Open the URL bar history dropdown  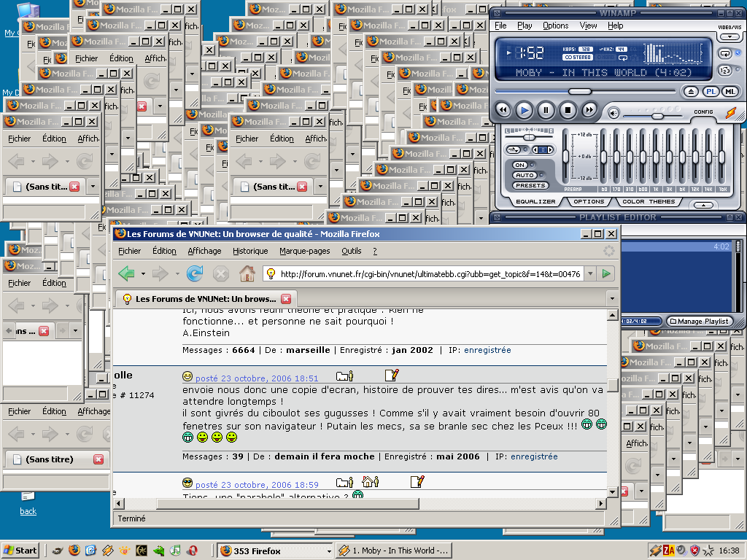click(590, 274)
